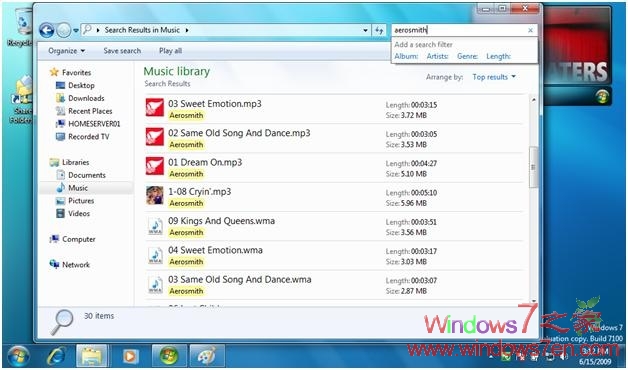Click WMA icon of 09 Kings And Queens.wma
Image resolution: width=628 pixels, height=370 pixels.
[x=155, y=226]
